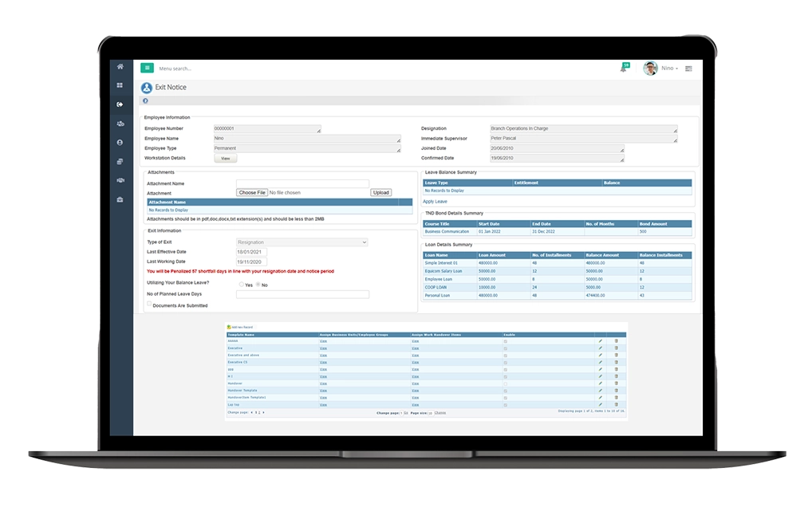Click the briefcase icon in the sidebar
The image size is (812, 507).
point(120,199)
